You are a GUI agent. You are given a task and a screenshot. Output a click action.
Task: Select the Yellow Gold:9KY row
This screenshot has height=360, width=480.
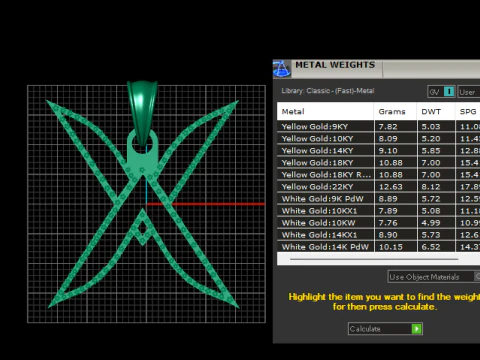click(378, 126)
